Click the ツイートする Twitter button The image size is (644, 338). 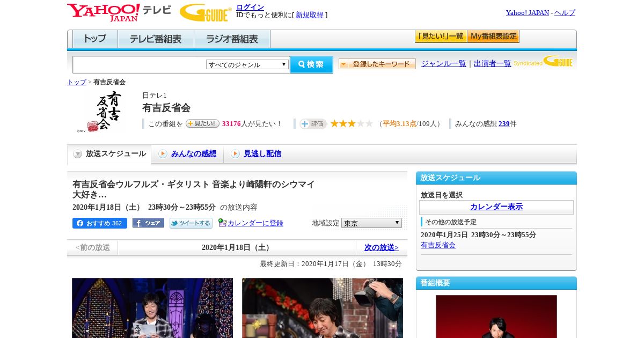pos(191,223)
